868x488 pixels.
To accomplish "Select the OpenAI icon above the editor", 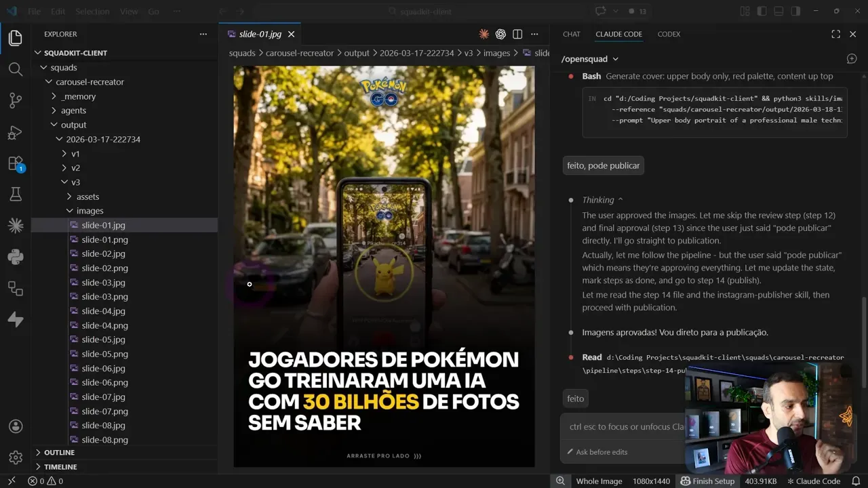I will point(500,34).
